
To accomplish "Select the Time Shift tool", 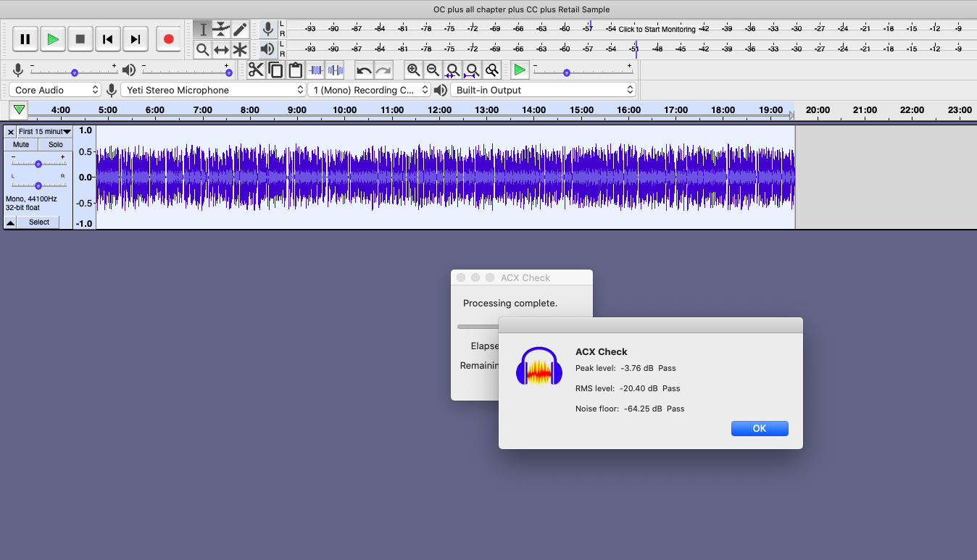I will click(222, 50).
